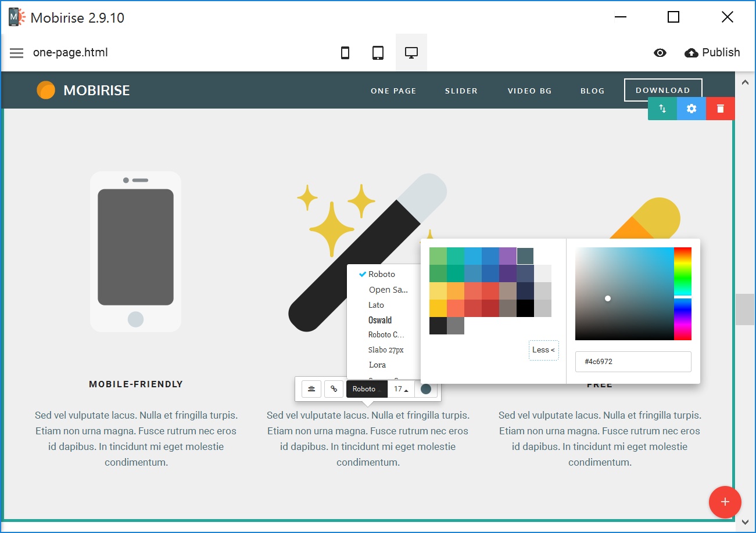Click the red add block plus button
The height and width of the screenshot is (533, 756).
pos(725,502)
